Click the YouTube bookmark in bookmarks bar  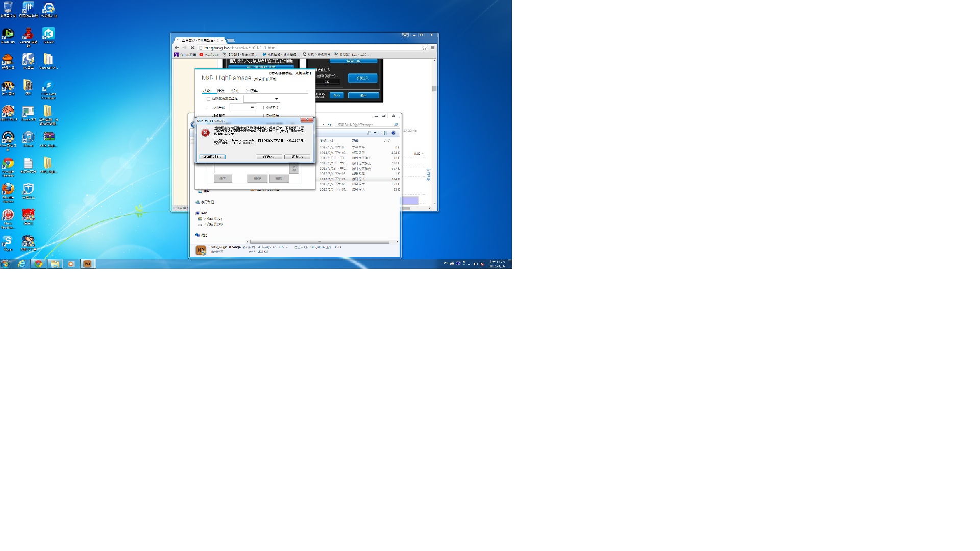209,55
